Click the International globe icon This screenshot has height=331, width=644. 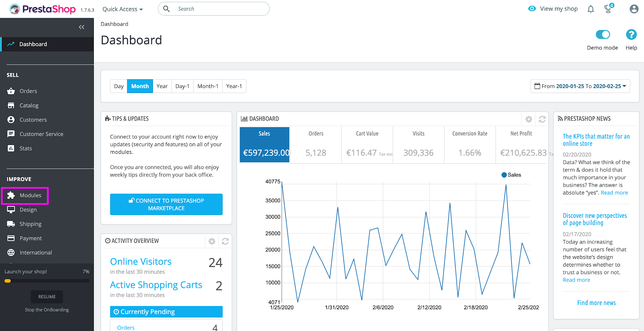[x=11, y=252]
